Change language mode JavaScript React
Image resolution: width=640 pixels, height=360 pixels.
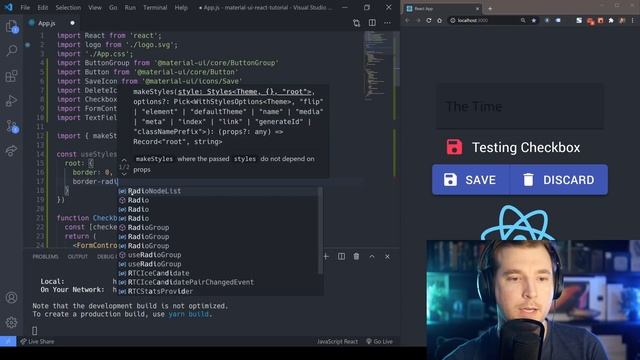[337, 341]
